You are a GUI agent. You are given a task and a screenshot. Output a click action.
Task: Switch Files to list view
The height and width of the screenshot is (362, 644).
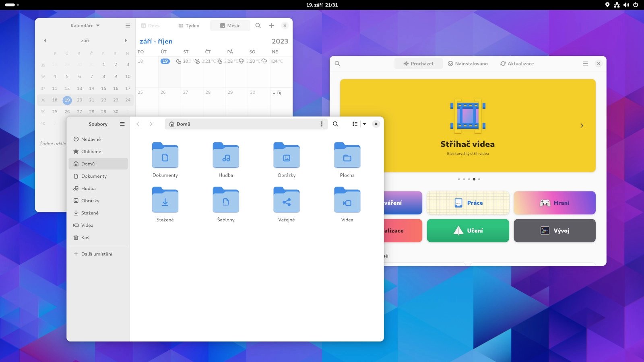pos(355,124)
